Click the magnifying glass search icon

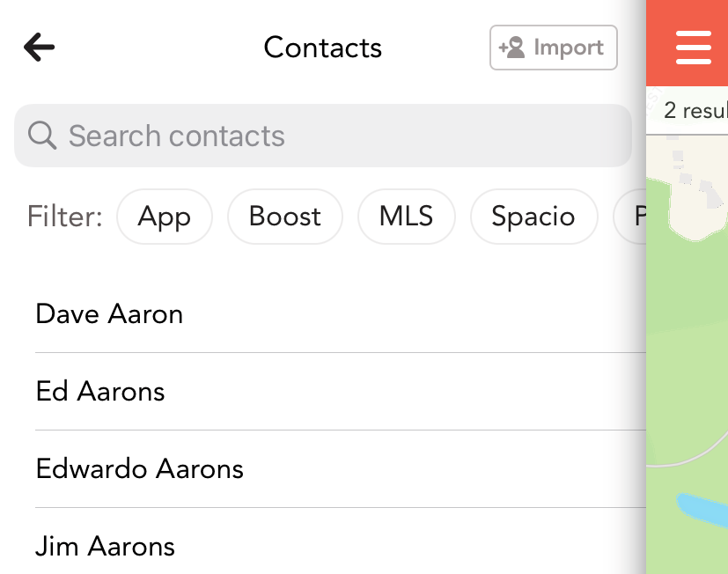pos(41,136)
